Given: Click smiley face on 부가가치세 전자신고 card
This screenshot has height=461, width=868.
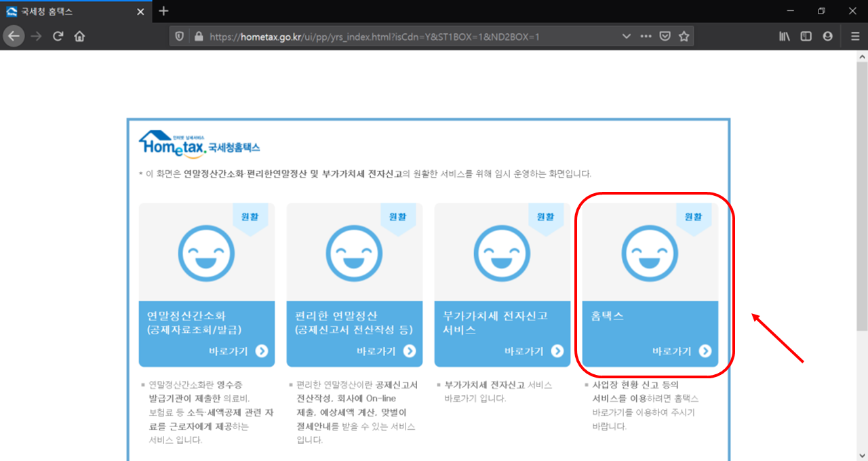Looking at the screenshot, I should (502, 252).
